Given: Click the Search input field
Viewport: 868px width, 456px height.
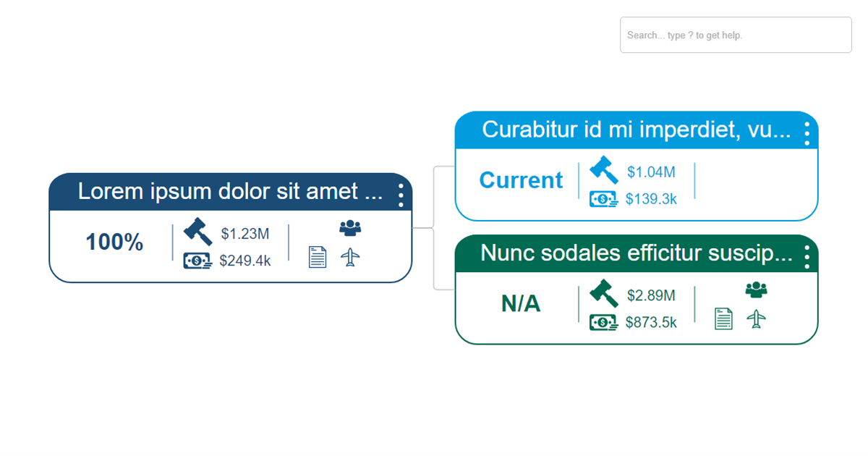Looking at the screenshot, I should point(736,35).
